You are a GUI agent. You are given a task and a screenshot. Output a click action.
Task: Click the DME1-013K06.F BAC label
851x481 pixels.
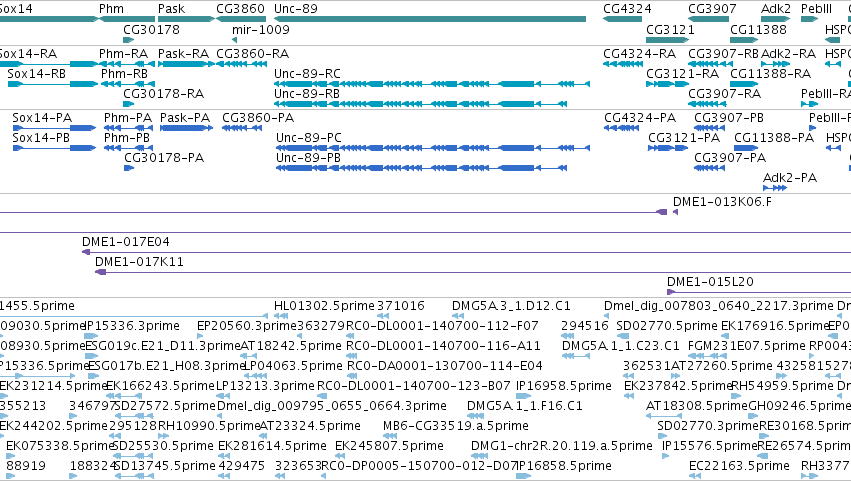coord(722,202)
